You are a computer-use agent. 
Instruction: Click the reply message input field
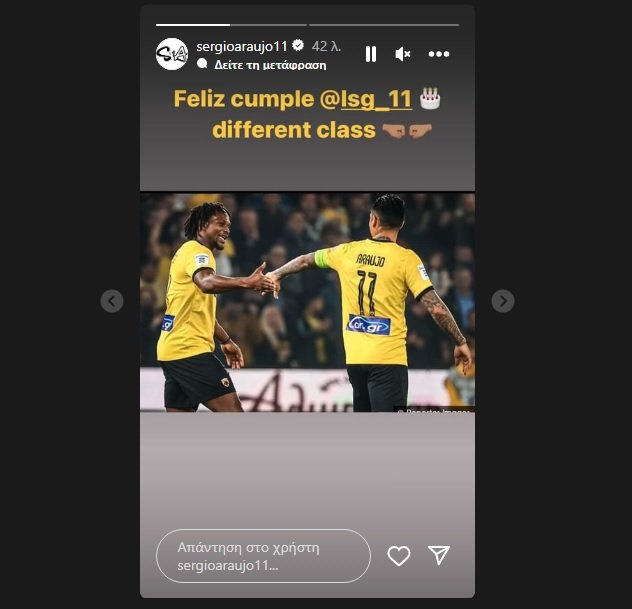tap(263, 556)
